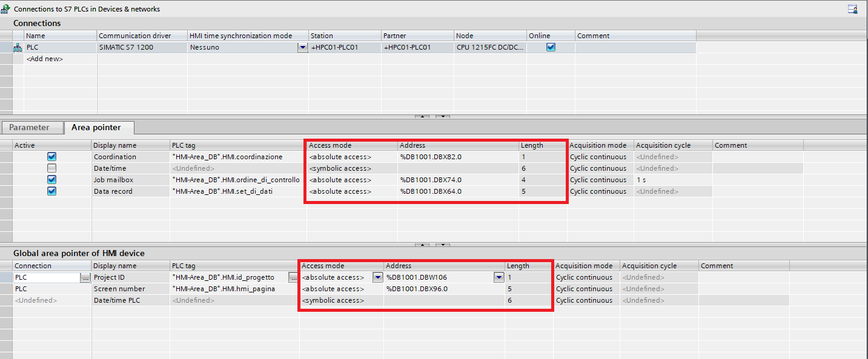Select the SIMATIC S7 1200 driver cell
Image resolution: width=868 pixels, height=359 pixels.
point(142,47)
